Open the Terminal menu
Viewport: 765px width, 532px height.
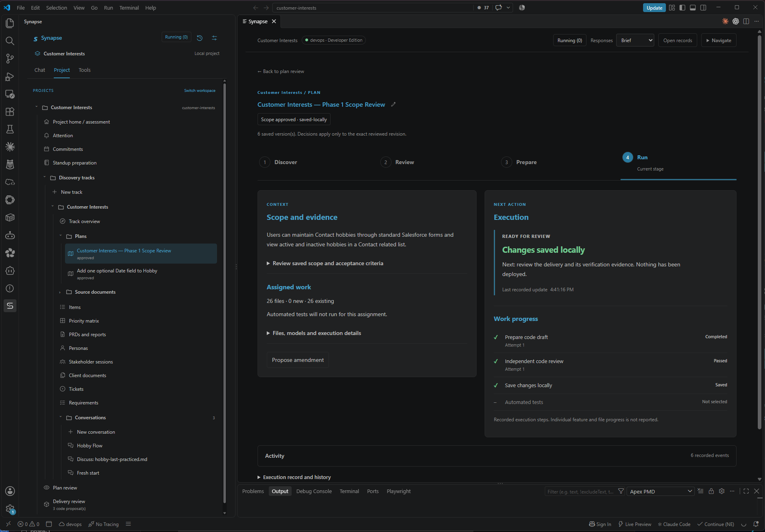click(x=129, y=8)
